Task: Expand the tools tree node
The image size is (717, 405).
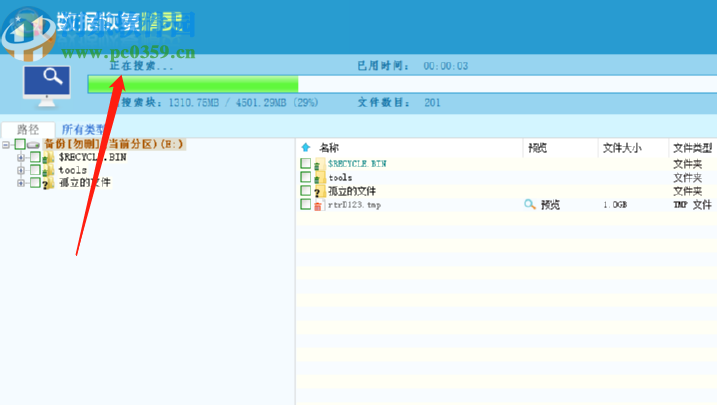Action: point(21,171)
